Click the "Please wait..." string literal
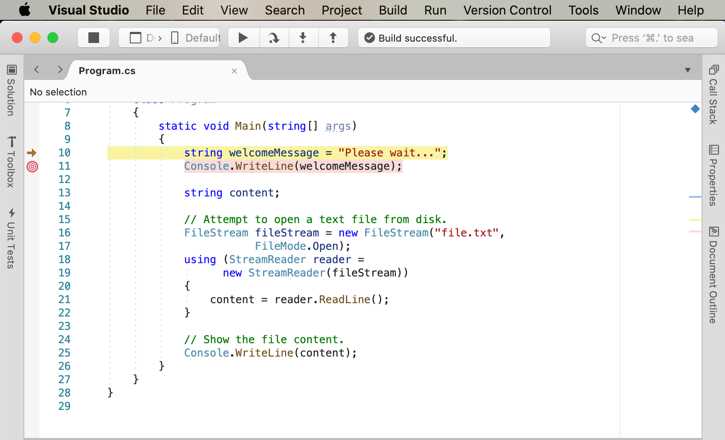 point(389,153)
